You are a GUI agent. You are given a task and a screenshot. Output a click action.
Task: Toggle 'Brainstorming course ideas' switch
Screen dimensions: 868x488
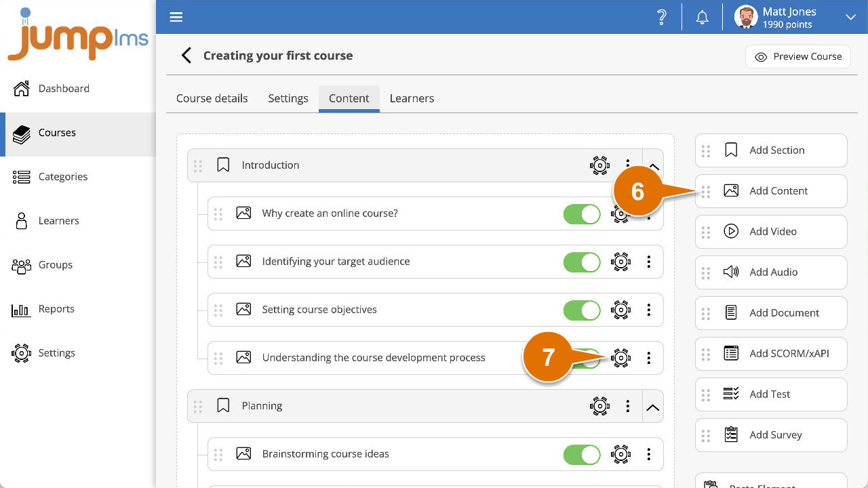coord(582,455)
